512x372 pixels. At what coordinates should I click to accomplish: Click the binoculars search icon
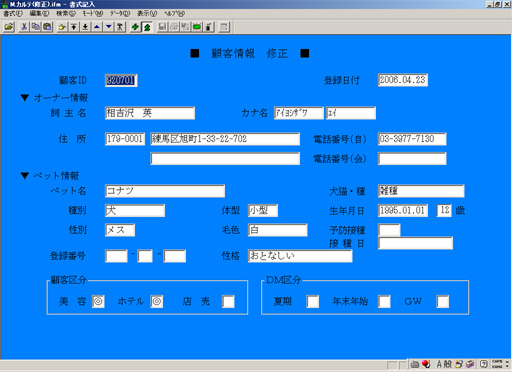(x=120, y=27)
